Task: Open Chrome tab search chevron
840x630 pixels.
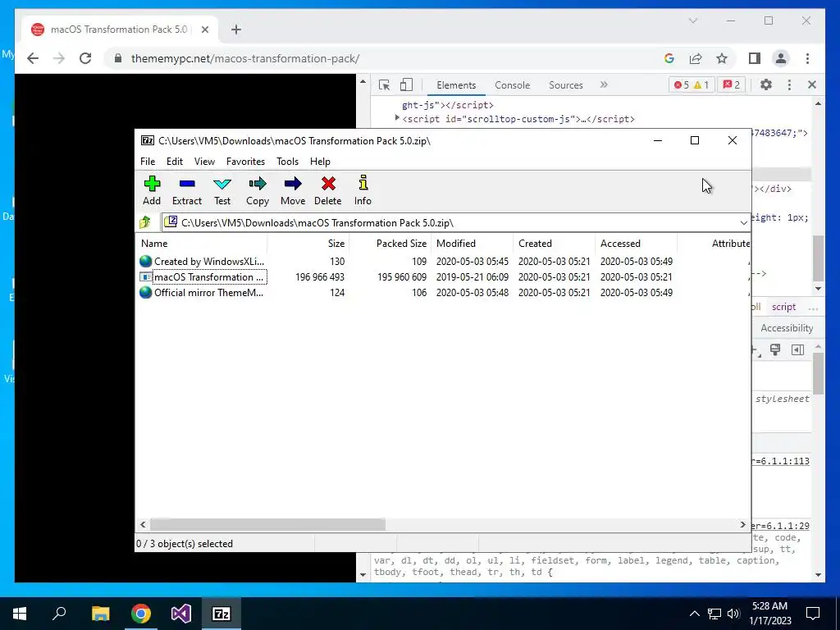Action: [693, 21]
